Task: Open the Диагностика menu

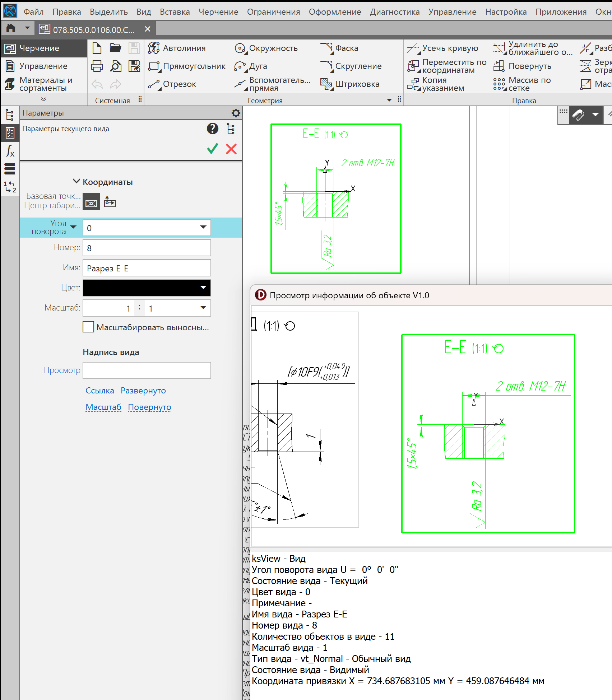Action: pyautogui.click(x=394, y=12)
